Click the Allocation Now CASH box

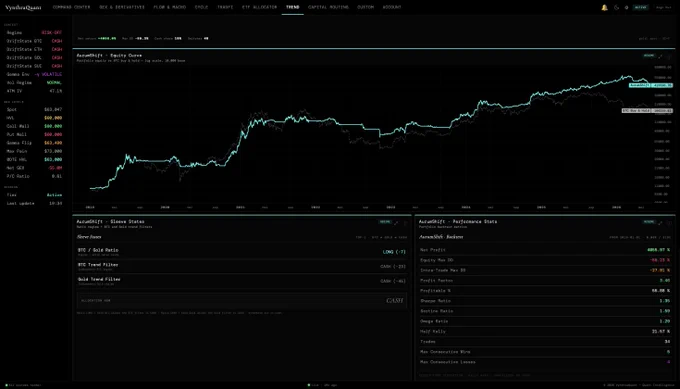242,301
